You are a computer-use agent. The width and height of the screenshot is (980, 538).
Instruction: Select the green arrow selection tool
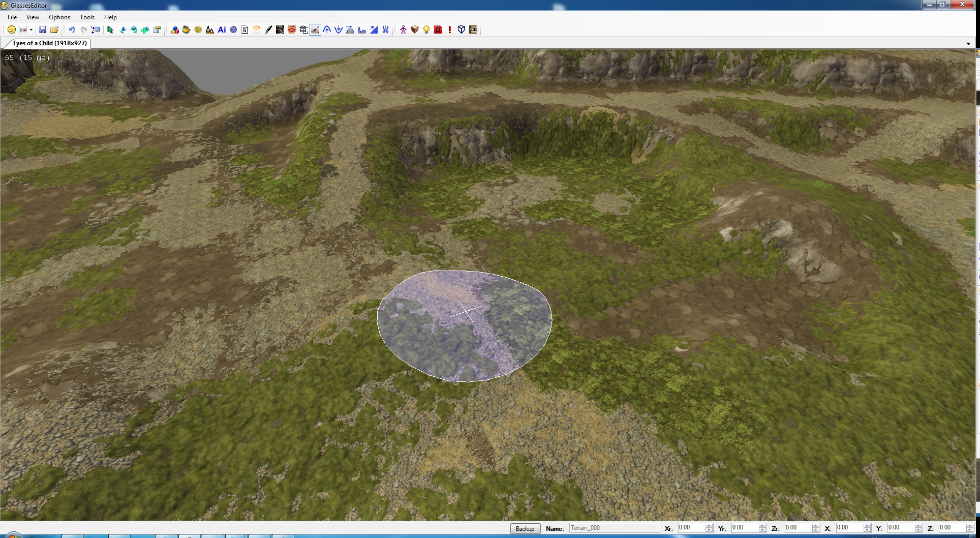(x=110, y=30)
